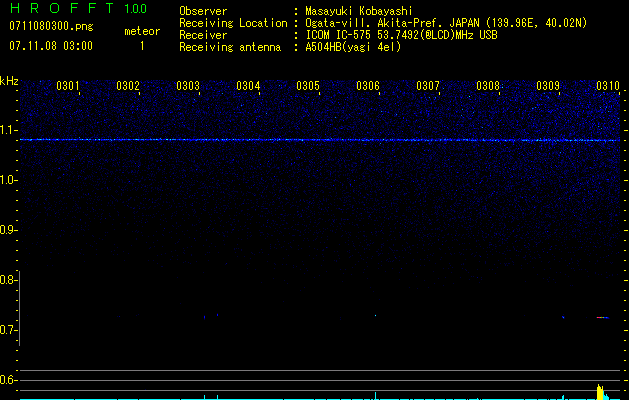
Task: Click the antenna text A504HB(yagi 4el)
Action: [x=353, y=47]
